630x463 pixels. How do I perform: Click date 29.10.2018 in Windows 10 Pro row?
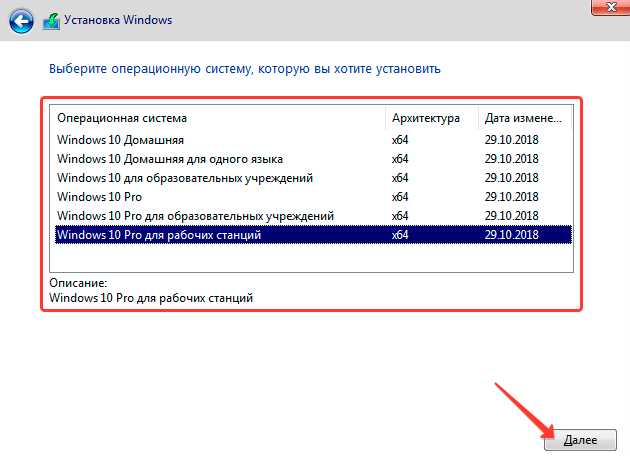511,197
